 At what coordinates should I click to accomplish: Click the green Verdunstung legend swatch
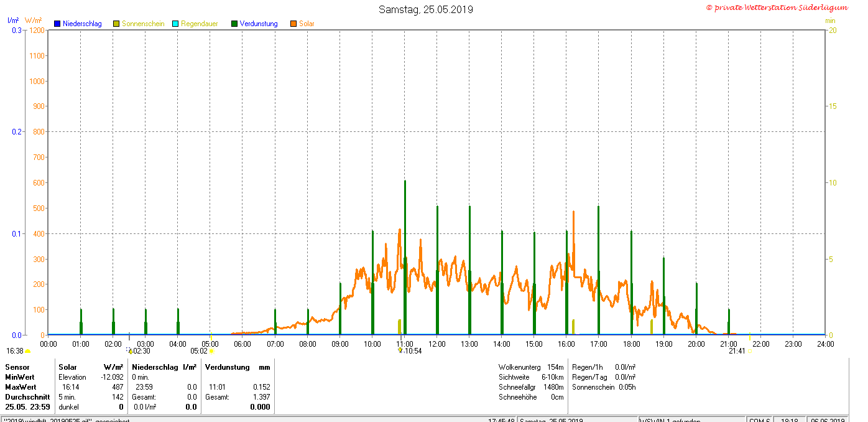coord(234,24)
